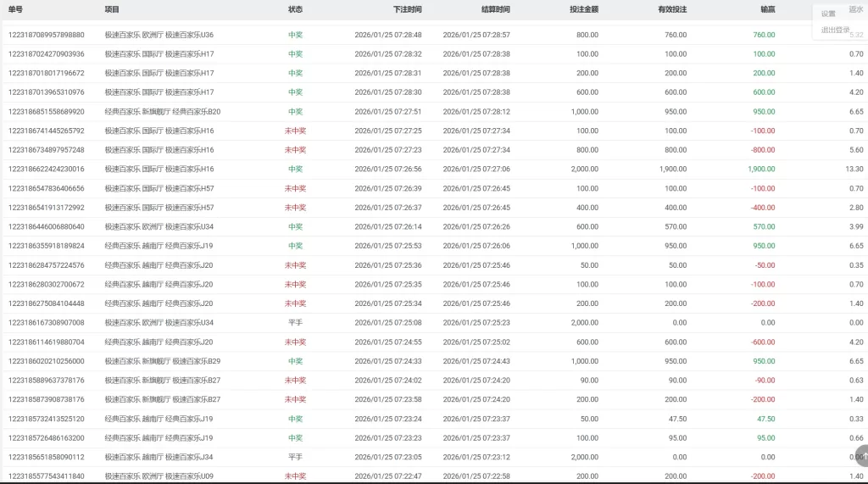This screenshot has width=868, height=484.
Task: Click the 单号 column header
Action: 15,9
